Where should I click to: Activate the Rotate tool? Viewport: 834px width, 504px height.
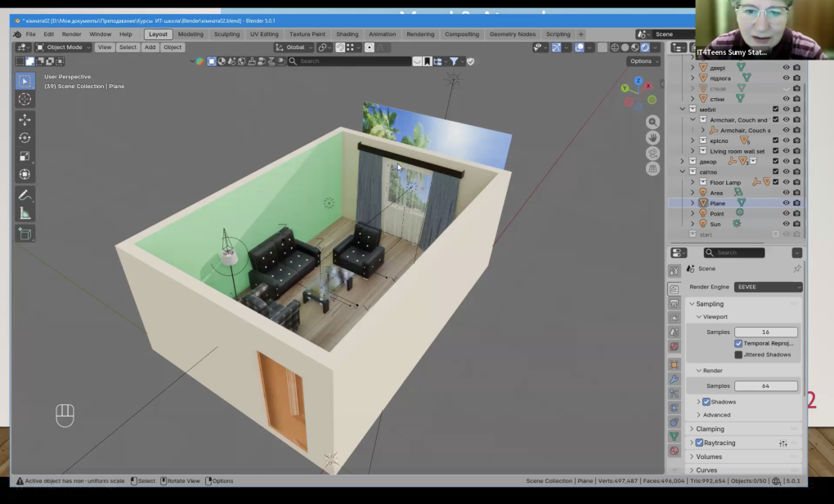pos(25,138)
